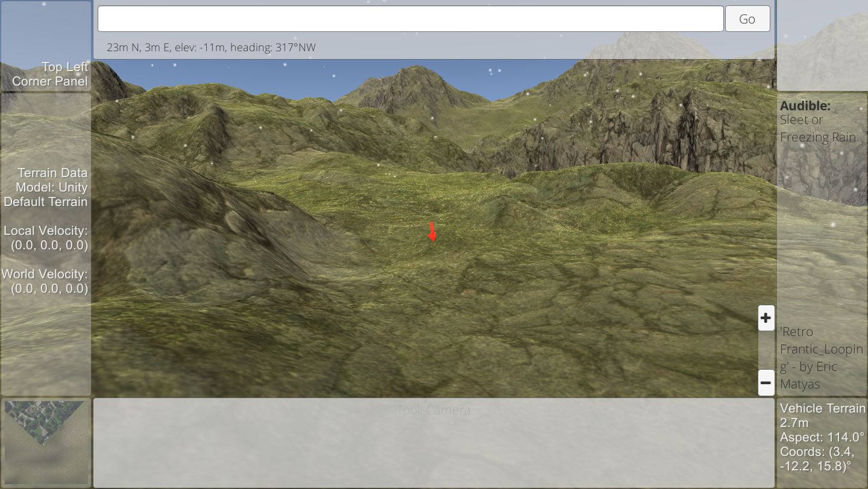Select the Audible heading in right panel
Image resolution: width=868 pixels, height=489 pixels.
point(805,105)
